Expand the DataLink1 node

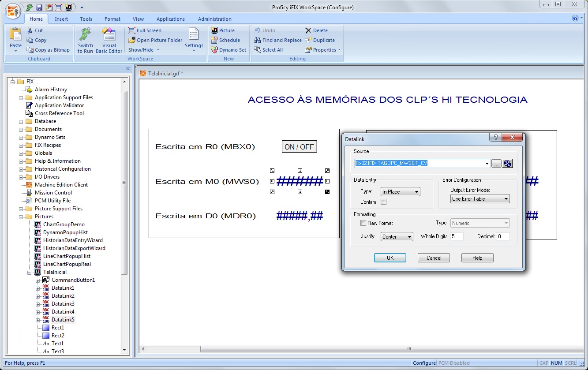point(37,288)
